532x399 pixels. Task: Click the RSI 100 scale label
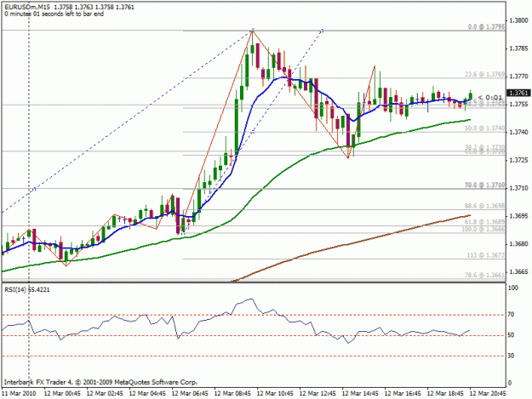(513, 288)
